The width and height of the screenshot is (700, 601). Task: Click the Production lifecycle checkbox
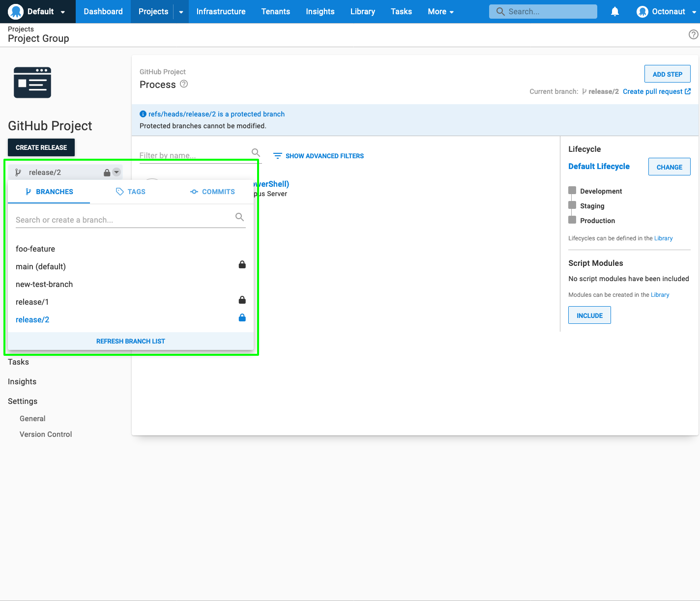point(572,220)
